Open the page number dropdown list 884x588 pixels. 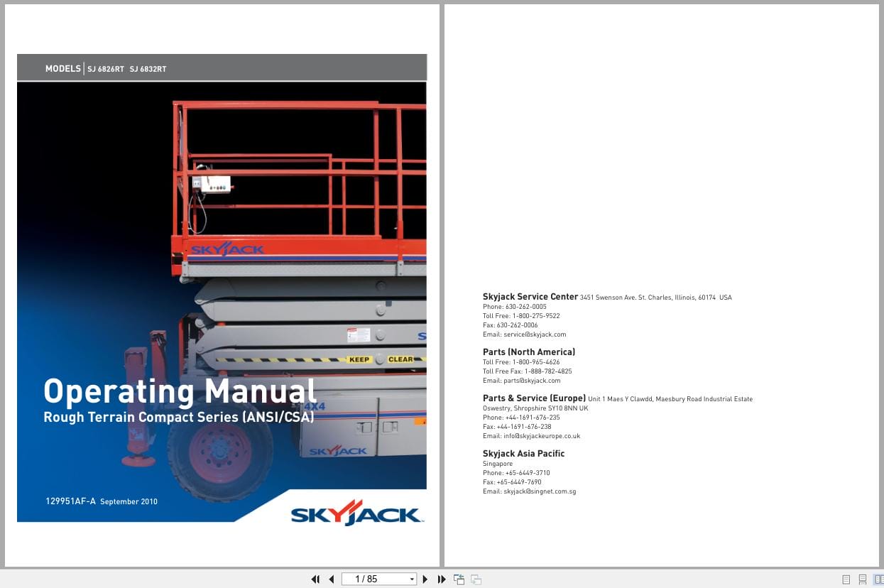tap(412, 579)
